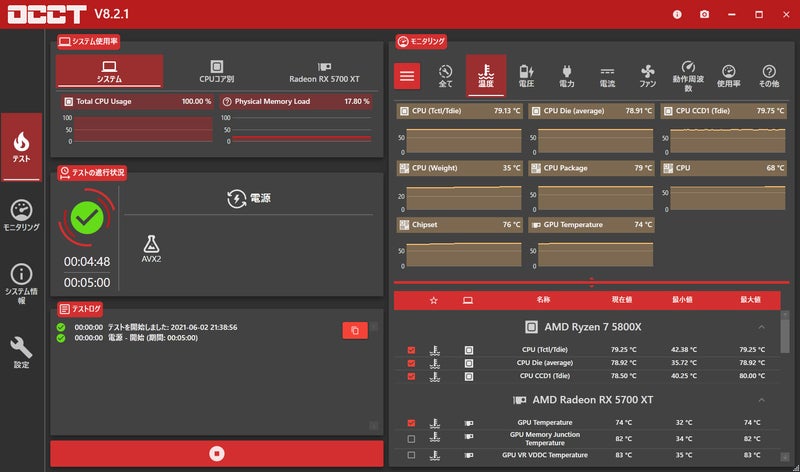This screenshot has height=472, width=800.
Task: Open the モニタリング gauge icon in sidebar
Action: click(21, 215)
